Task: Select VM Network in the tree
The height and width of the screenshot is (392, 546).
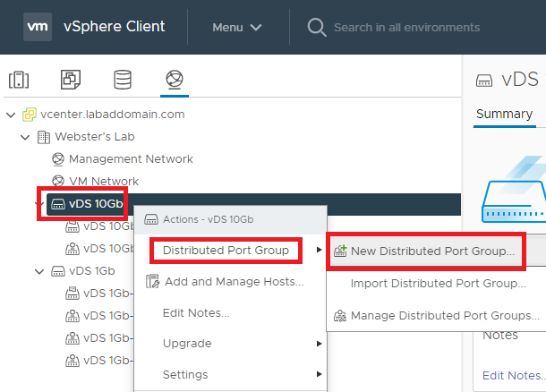Action: [103, 181]
